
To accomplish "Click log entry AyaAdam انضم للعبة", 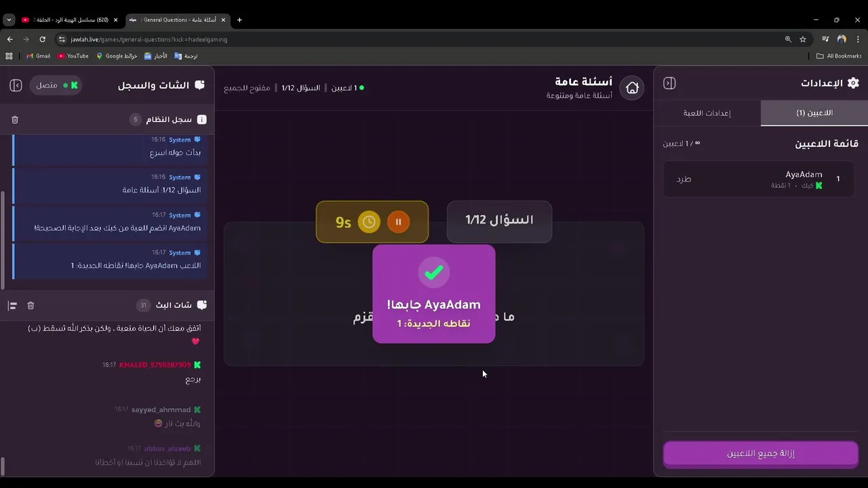I will click(x=109, y=222).
